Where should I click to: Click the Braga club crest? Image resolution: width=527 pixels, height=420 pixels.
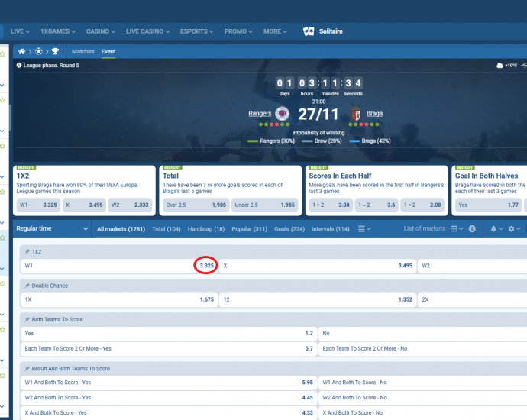point(354,114)
